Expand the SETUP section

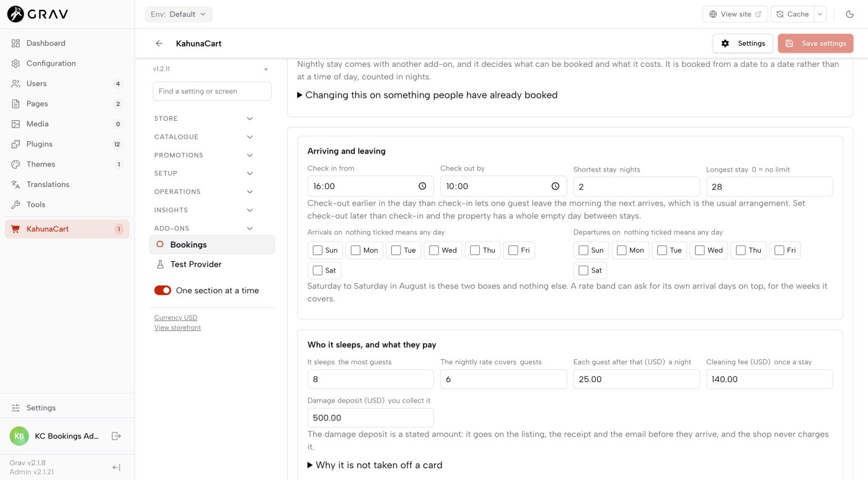[204, 173]
